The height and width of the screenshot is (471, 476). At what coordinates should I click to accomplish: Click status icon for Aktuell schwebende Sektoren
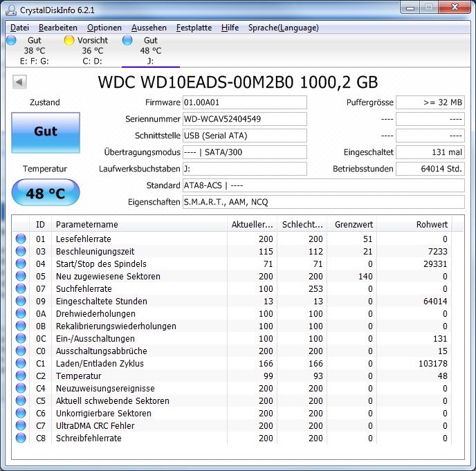pyautogui.click(x=21, y=400)
